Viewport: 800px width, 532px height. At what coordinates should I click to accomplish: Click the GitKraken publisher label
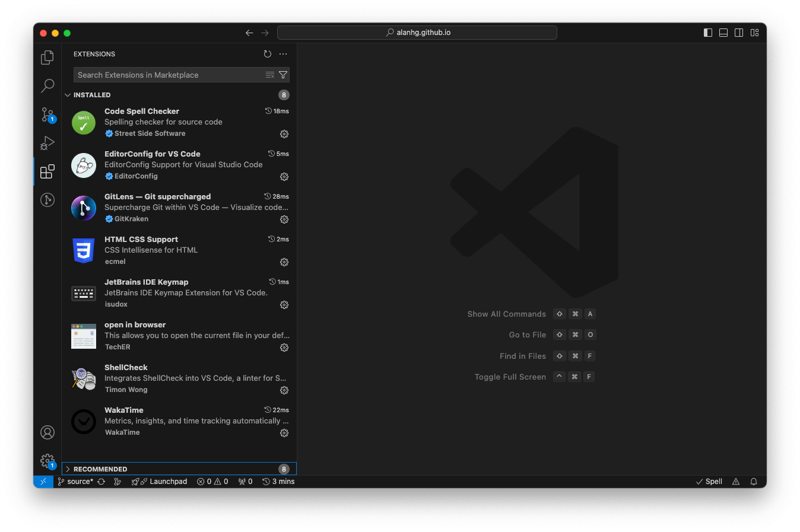click(x=131, y=219)
